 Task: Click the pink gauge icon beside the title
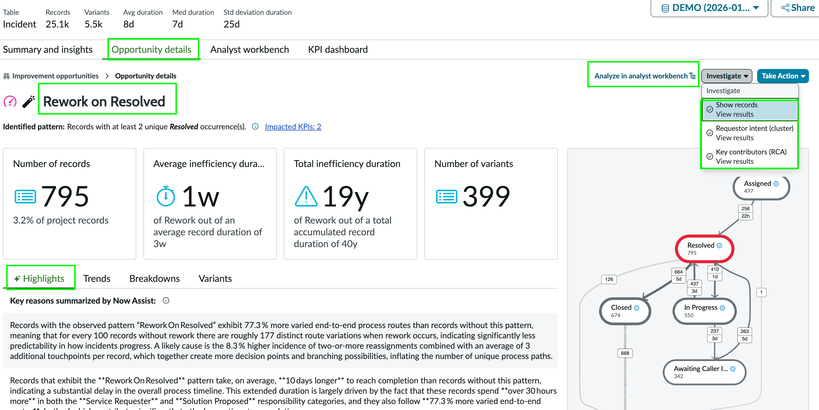[10, 101]
